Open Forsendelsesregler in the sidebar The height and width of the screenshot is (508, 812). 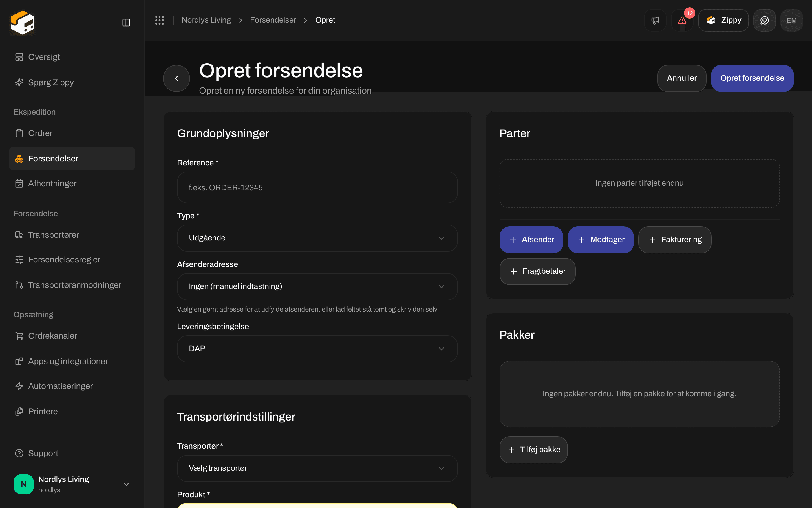(72, 260)
